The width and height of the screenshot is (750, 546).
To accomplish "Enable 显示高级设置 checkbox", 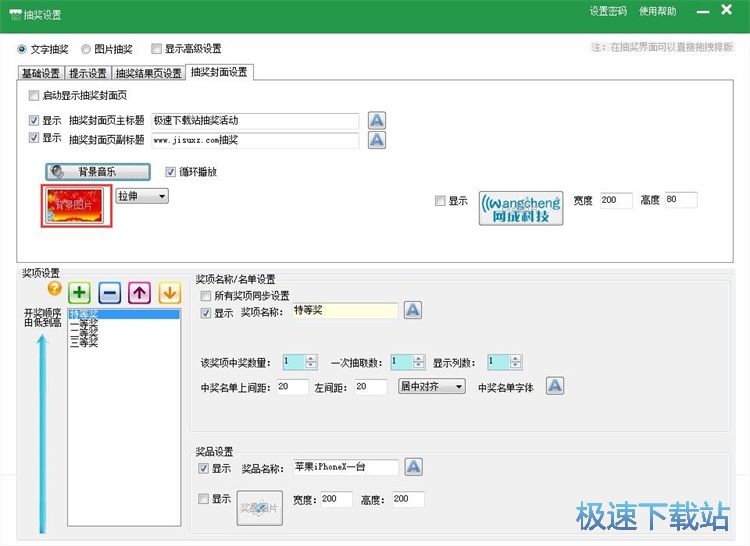I will (x=156, y=48).
